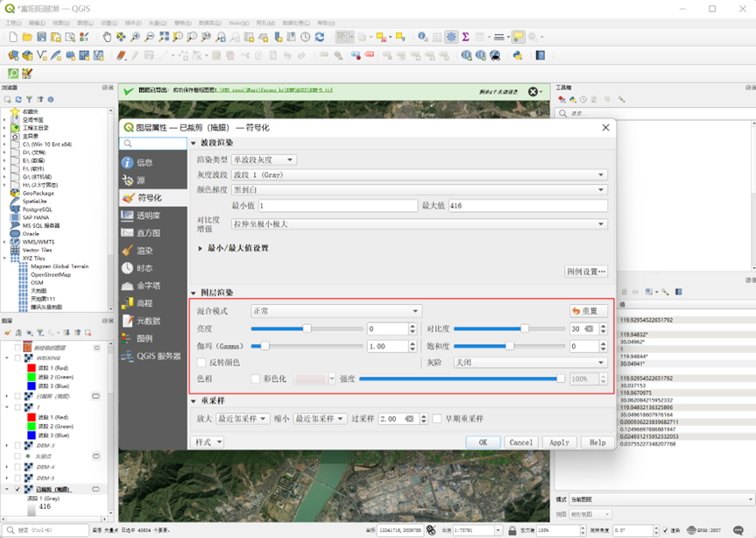
Task: Enable the 反转颜色 invert colors checkbox
Action: [202, 362]
